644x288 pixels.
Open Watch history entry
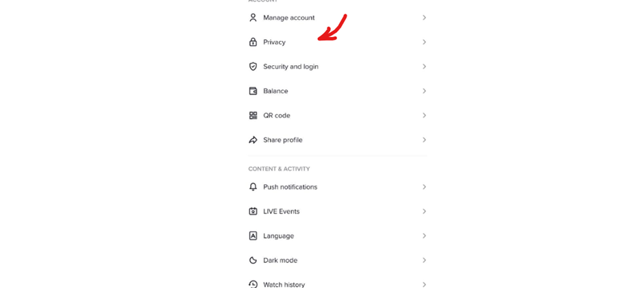[284, 284]
